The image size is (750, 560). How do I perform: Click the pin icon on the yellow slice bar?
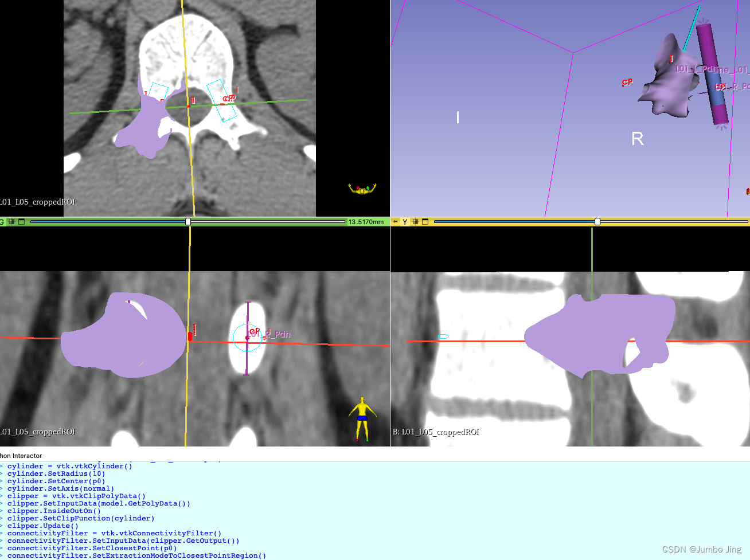(396, 222)
